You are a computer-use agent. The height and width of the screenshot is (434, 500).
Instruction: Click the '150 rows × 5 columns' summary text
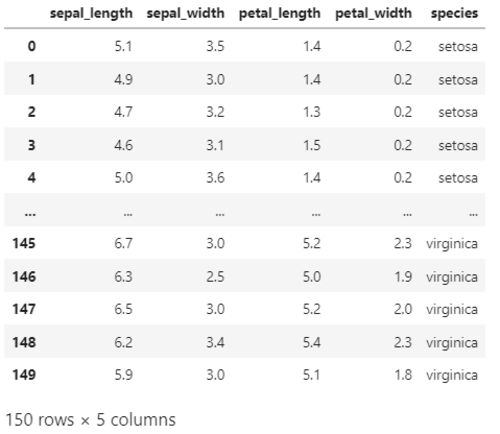point(91,419)
